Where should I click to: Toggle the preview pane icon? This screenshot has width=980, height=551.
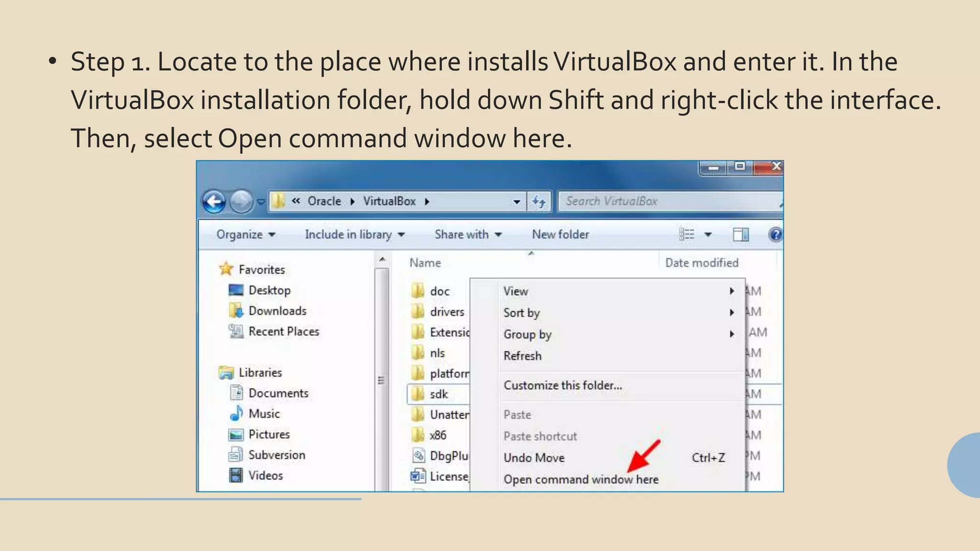tap(741, 234)
